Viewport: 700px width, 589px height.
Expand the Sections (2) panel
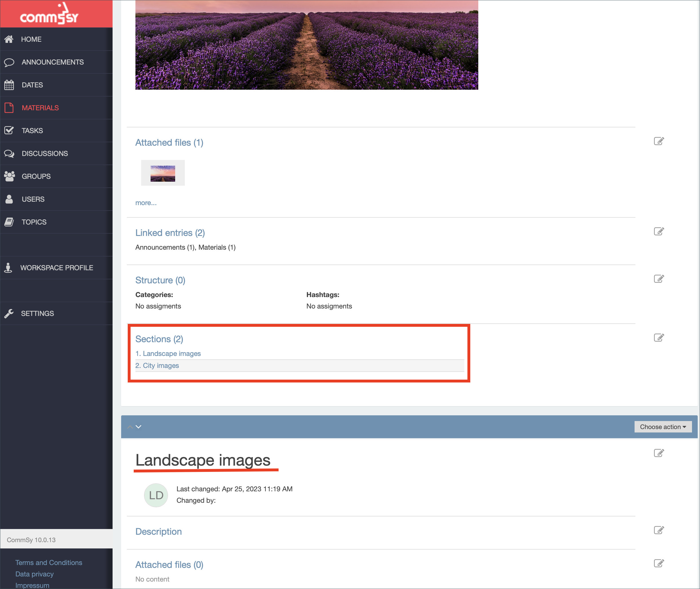[x=159, y=338]
